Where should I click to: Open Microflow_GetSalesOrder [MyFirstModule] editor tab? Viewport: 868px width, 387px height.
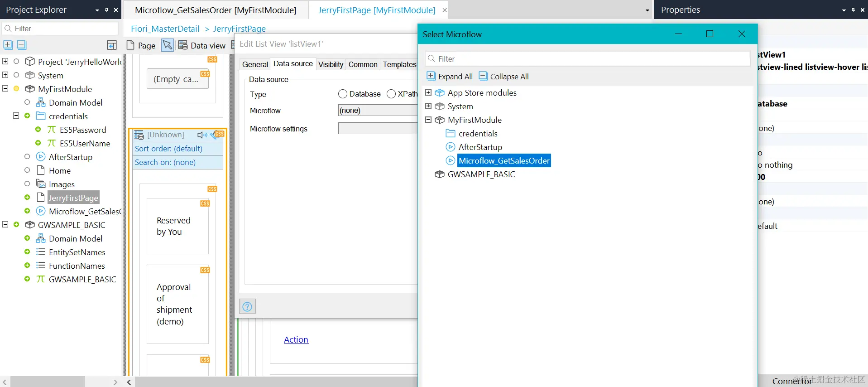coord(216,10)
